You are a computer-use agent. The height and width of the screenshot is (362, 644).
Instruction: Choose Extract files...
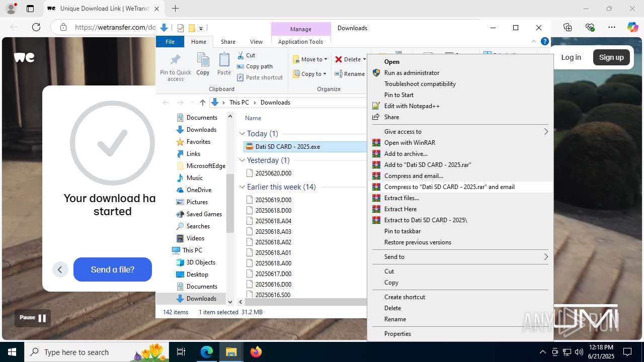click(x=460, y=198)
